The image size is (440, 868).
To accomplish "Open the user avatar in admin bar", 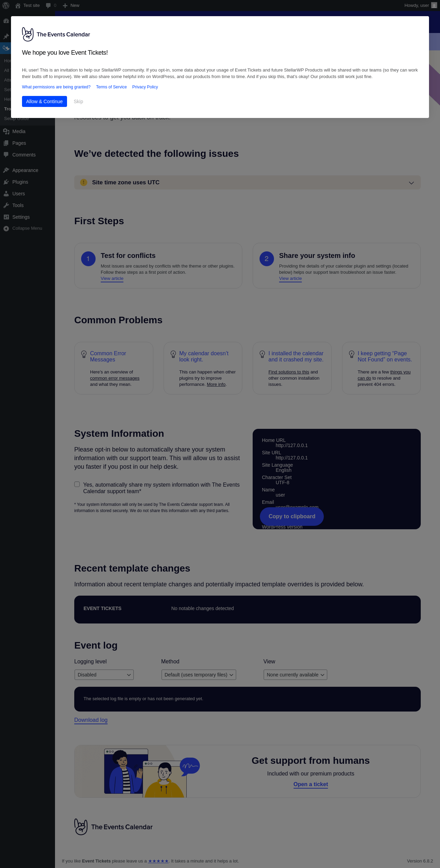I will 434,6.
